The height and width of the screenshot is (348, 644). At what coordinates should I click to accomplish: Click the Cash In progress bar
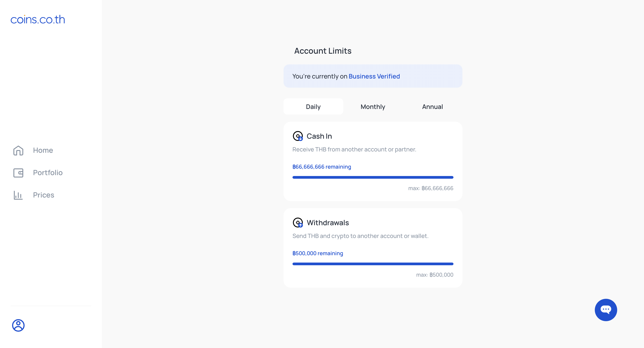coord(373,177)
